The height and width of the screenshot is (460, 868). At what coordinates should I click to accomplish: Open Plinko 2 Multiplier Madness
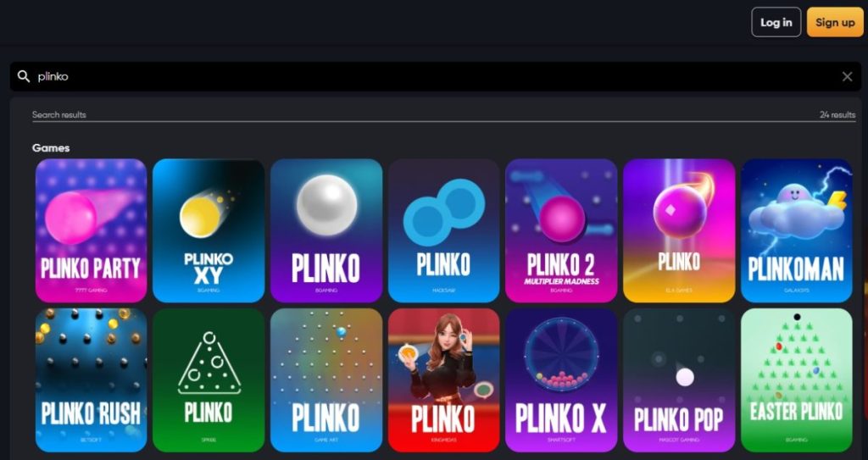click(561, 230)
